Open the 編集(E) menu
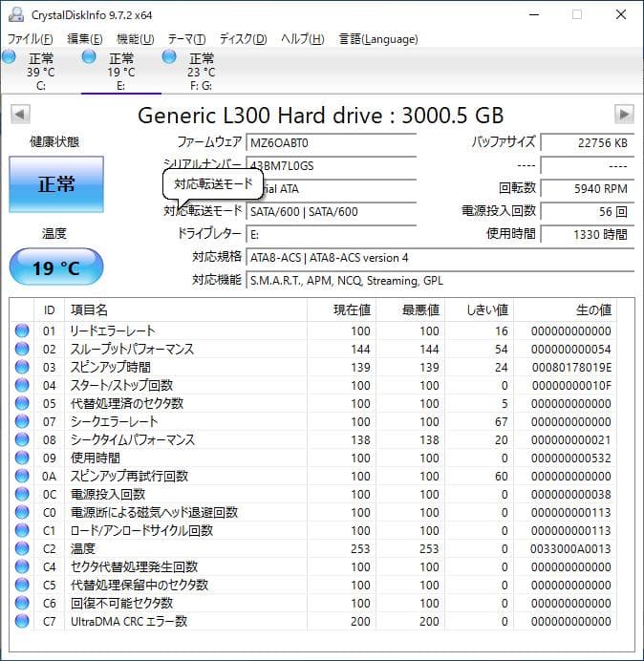Screen dimensions: 644x661 [x=84, y=39]
